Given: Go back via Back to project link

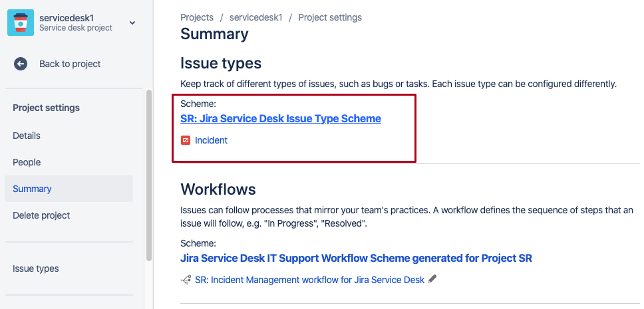Looking at the screenshot, I should (x=70, y=64).
